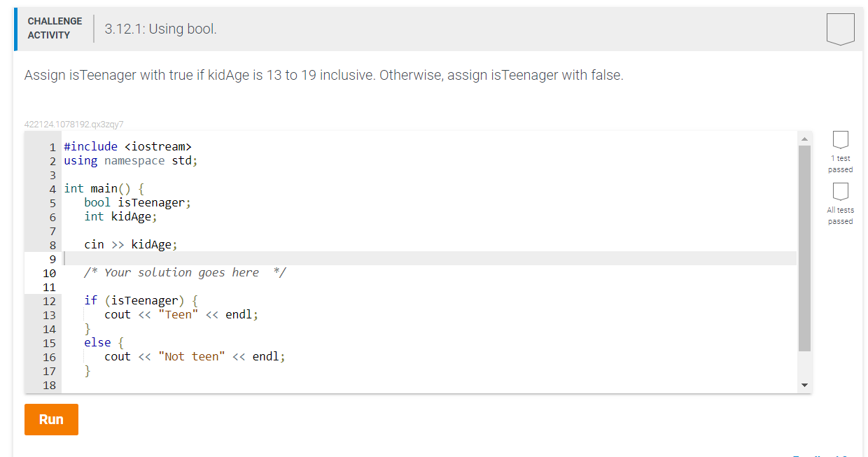Image resolution: width=868 pixels, height=457 pixels.
Task: Click the completion shield icon at top right
Action: pyautogui.click(x=840, y=28)
